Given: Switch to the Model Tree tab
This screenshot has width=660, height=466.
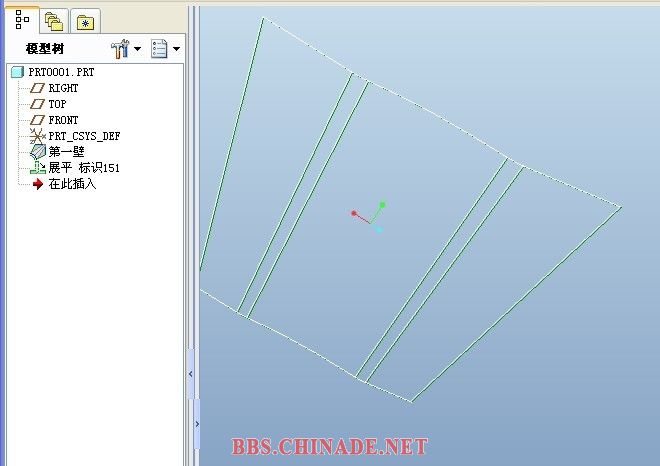Looking at the screenshot, I should [22, 19].
